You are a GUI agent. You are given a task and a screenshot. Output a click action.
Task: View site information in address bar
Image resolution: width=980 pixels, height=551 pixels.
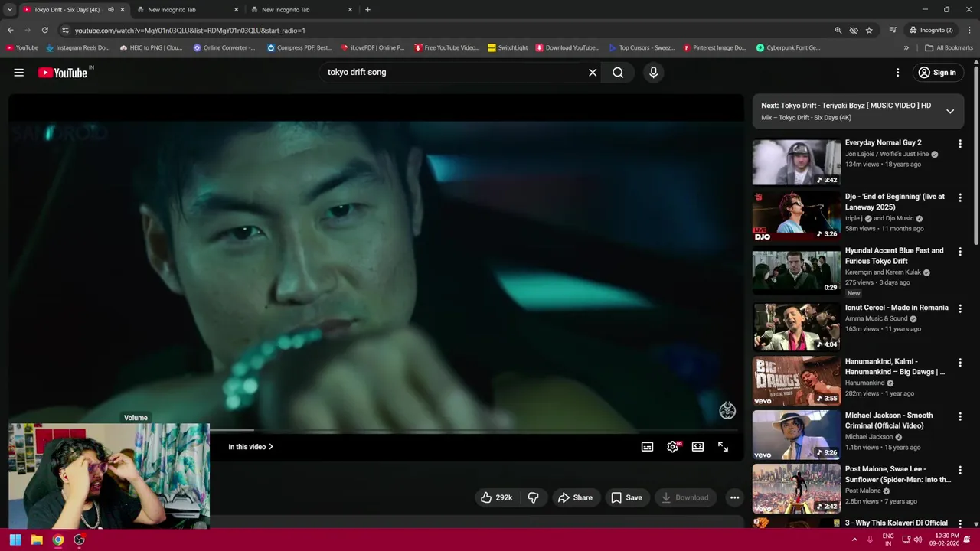tap(65, 30)
